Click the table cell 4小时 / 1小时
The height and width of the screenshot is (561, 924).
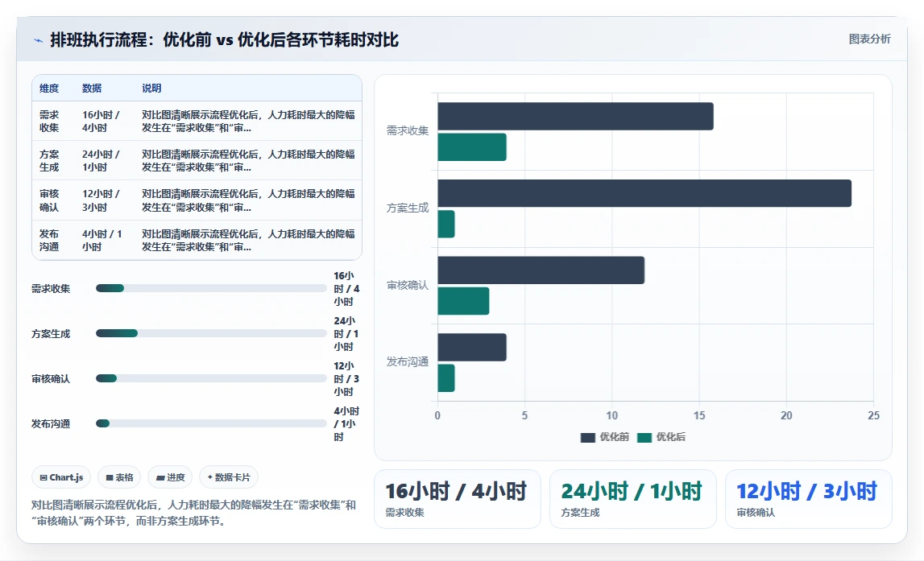pos(102,240)
